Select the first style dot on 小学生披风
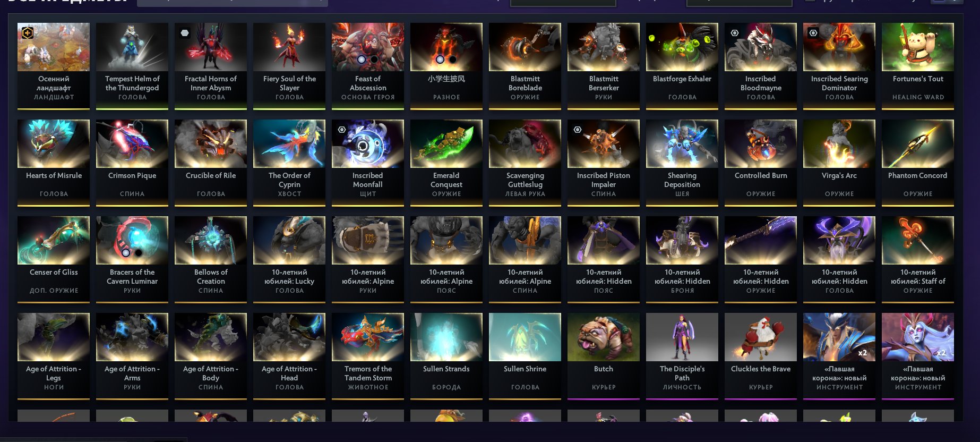Image resolution: width=980 pixels, height=442 pixels. [x=440, y=59]
